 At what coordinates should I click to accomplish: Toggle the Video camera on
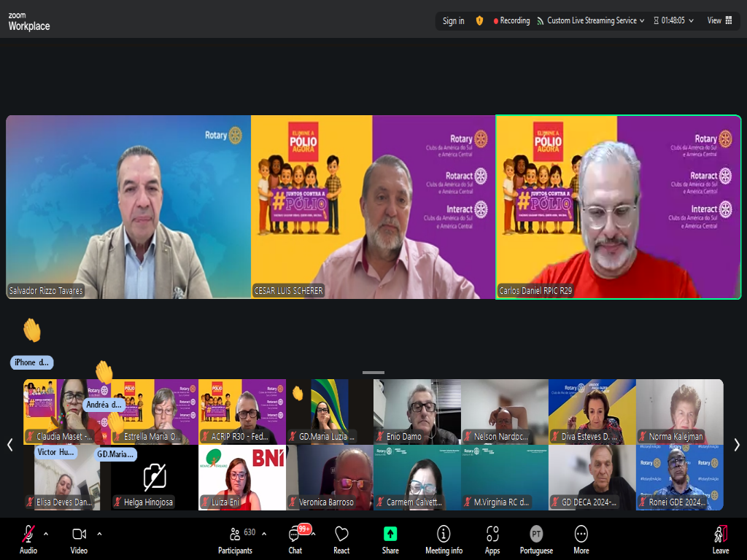click(x=79, y=534)
